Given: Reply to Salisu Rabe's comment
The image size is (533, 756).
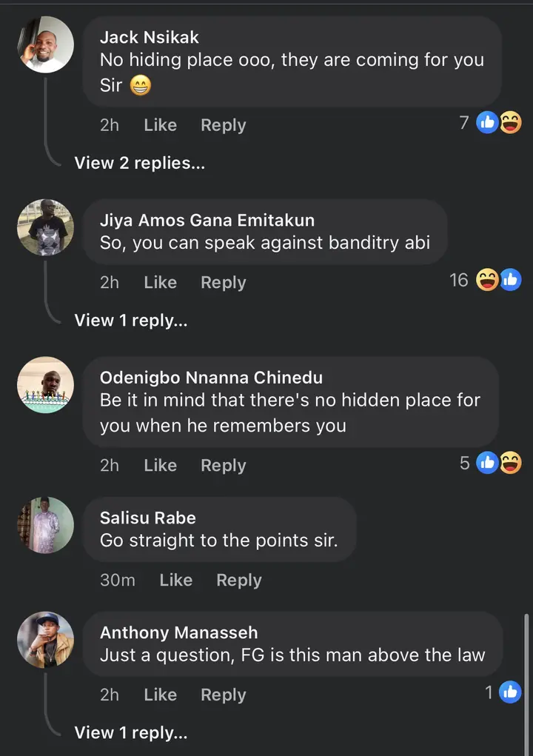Looking at the screenshot, I should 238,580.
